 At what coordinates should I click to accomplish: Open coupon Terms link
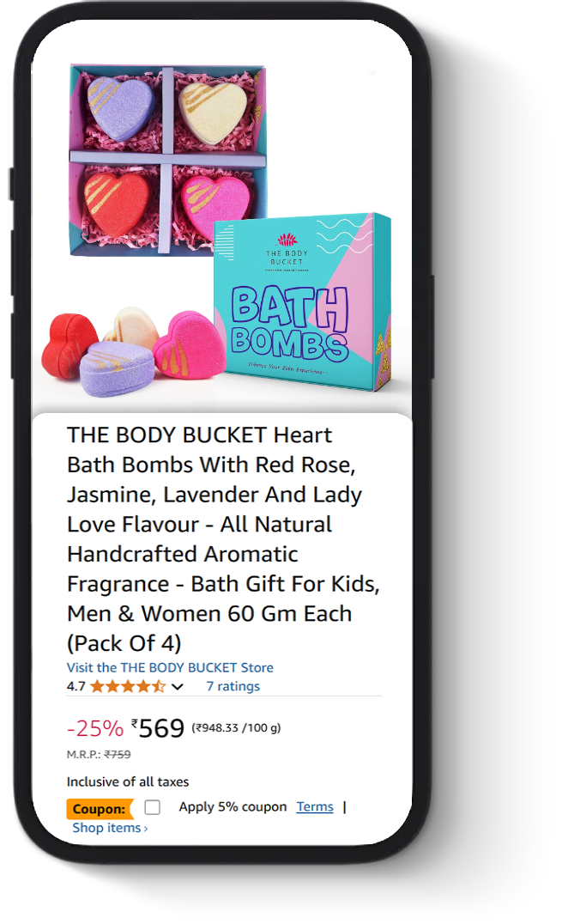point(315,806)
